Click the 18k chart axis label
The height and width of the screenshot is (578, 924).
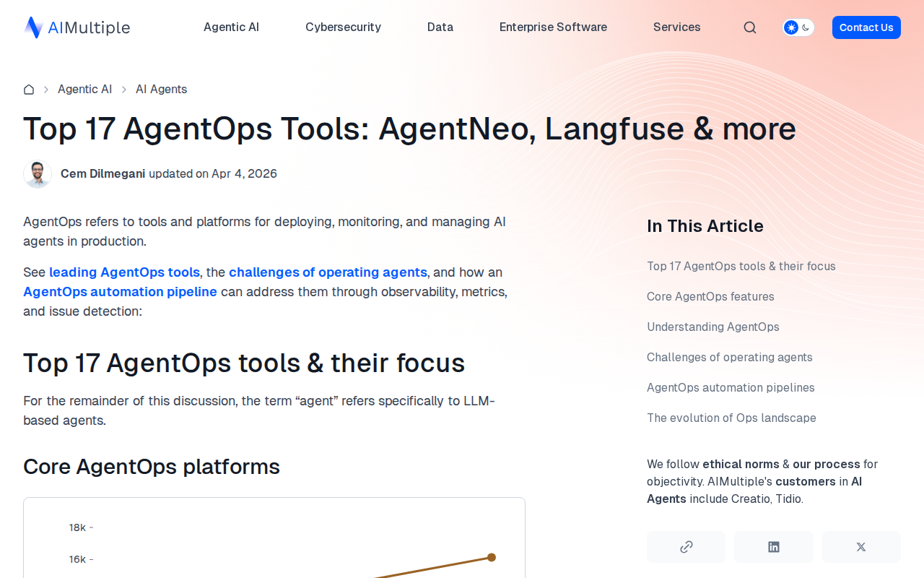tap(77, 527)
